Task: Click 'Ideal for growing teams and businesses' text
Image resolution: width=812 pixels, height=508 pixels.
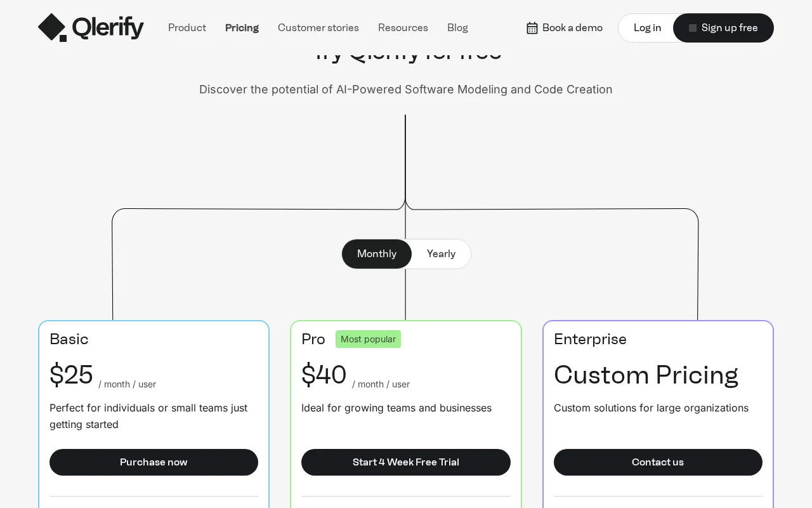Action: coord(396,408)
